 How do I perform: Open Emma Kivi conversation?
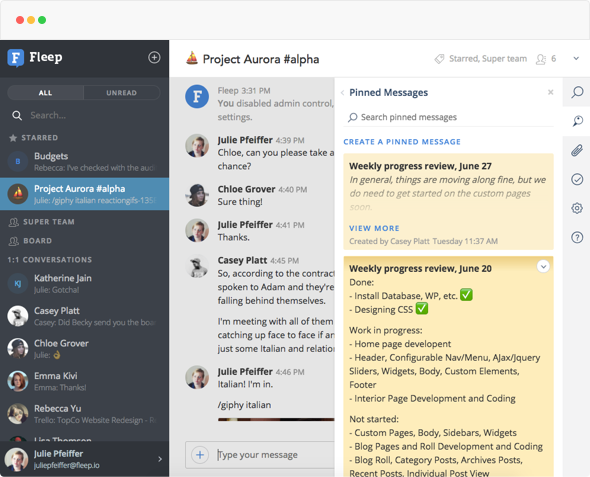pos(84,381)
